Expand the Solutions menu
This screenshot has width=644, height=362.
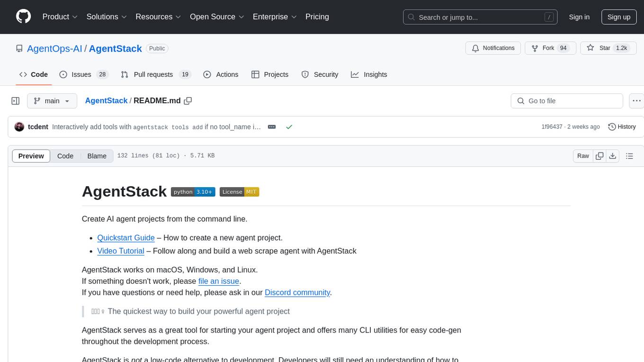(x=107, y=17)
